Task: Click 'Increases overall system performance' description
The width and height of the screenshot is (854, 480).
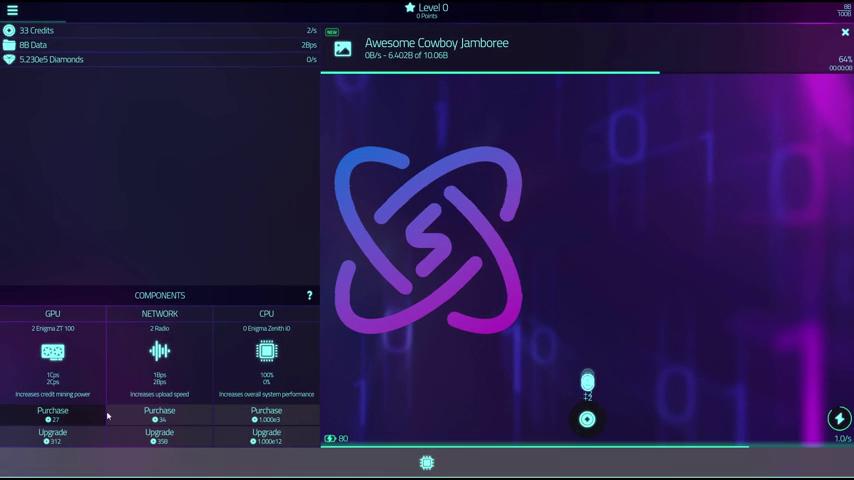Action: 266,394
